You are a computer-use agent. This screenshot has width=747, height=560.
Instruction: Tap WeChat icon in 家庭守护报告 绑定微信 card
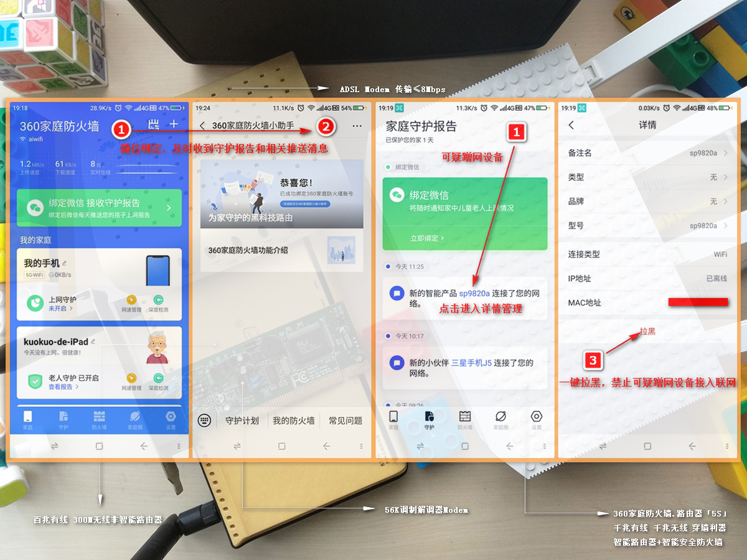(x=397, y=195)
